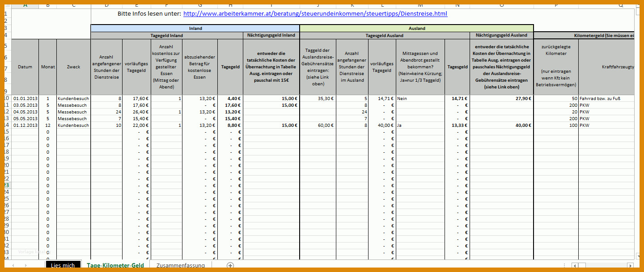Viewport: 644px width, 272px height.
Task: Select the 'Datum' column heading cell
Action: (25, 67)
